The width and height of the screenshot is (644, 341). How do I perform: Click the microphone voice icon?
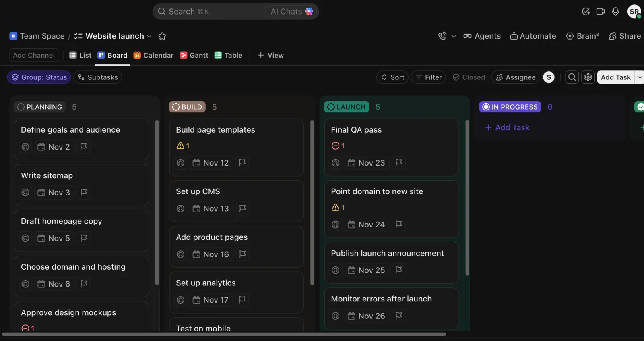(615, 11)
